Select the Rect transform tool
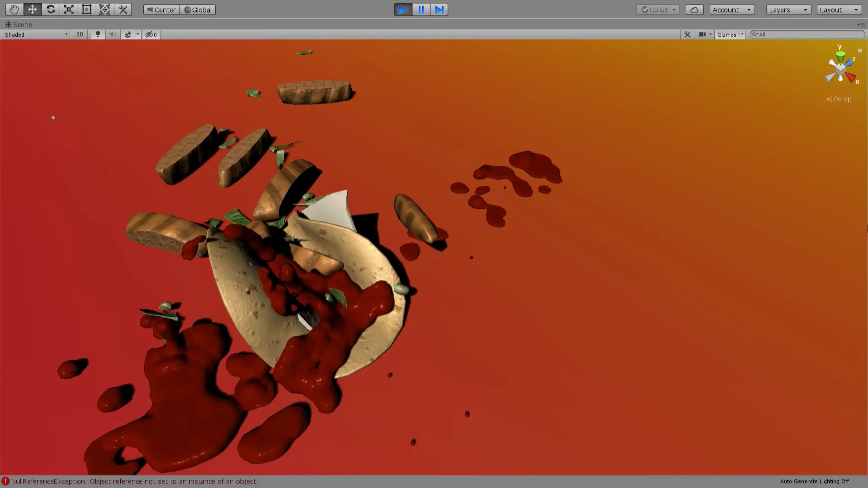Image resolution: width=868 pixels, height=488 pixels. tap(87, 9)
